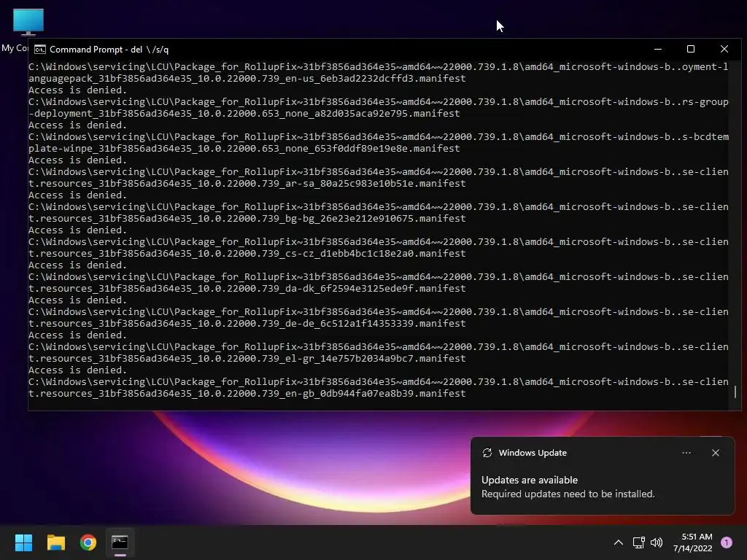Click the 'Command Prompt - del \ /s/q' title
Viewport: 747px width, 560px height.
109,50
